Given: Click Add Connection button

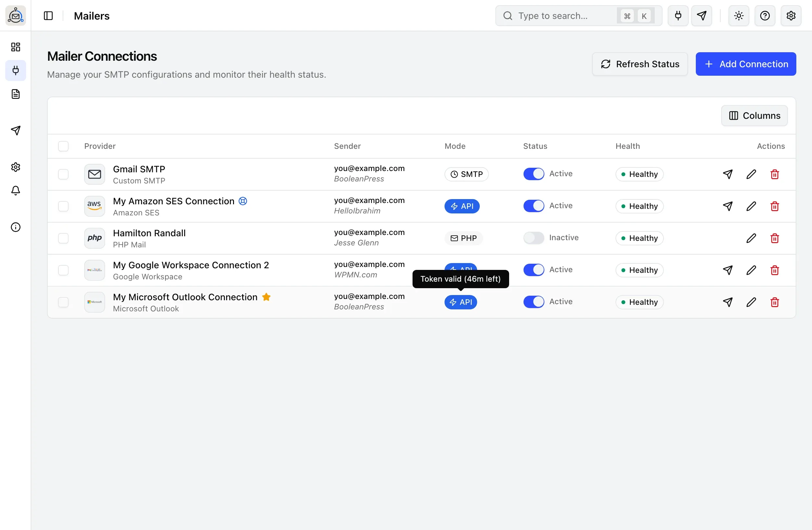Looking at the screenshot, I should pyautogui.click(x=746, y=64).
